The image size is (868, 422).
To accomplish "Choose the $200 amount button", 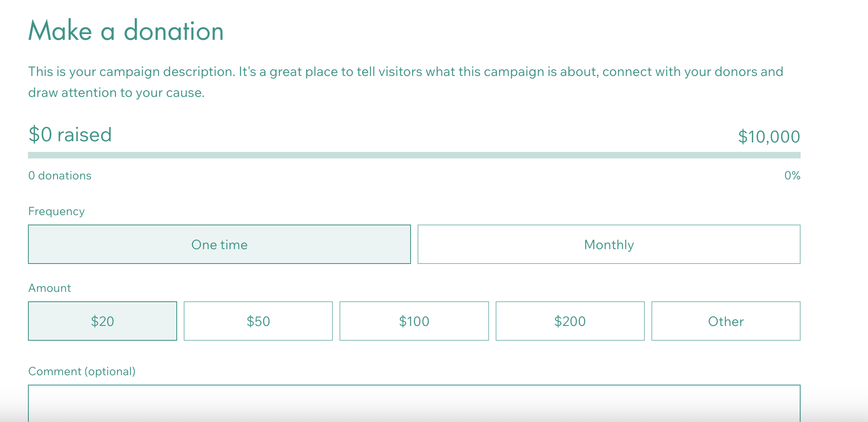I will click(x=570, y=321).
